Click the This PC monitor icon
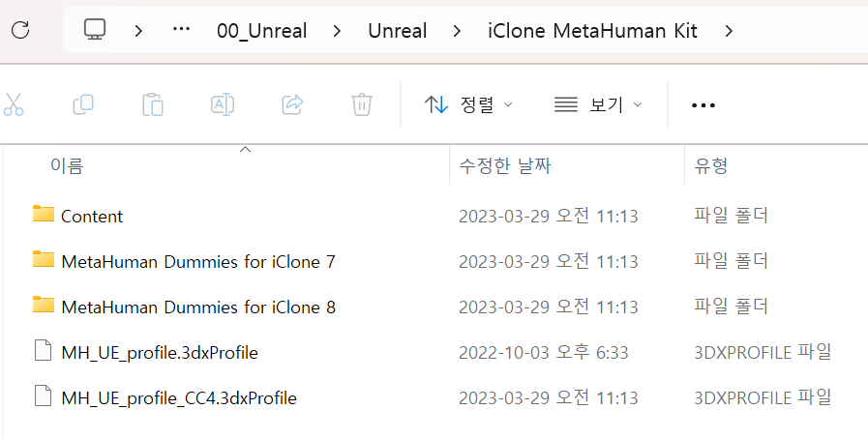This screenshot has height=439, width=868. (95, 30)
